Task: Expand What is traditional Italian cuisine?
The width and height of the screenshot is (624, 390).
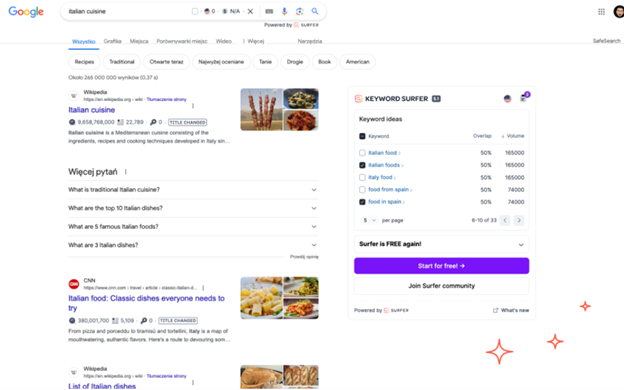Action: (x=193, y=190)
